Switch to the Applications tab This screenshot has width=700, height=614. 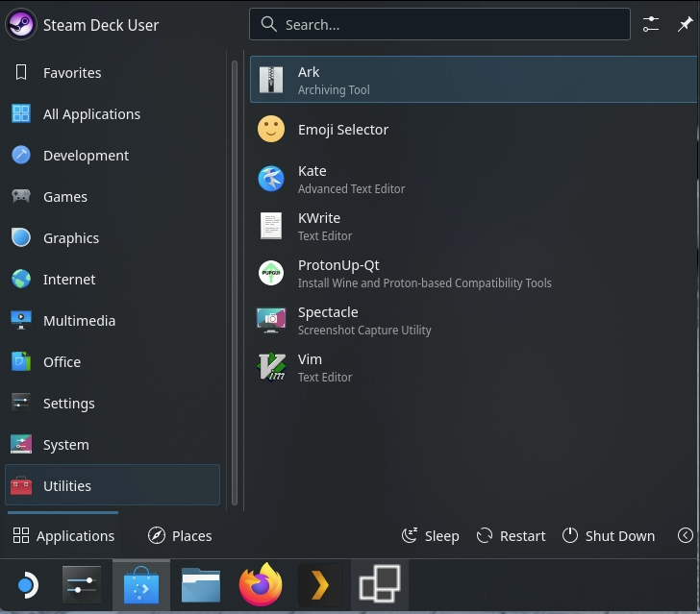63,536
